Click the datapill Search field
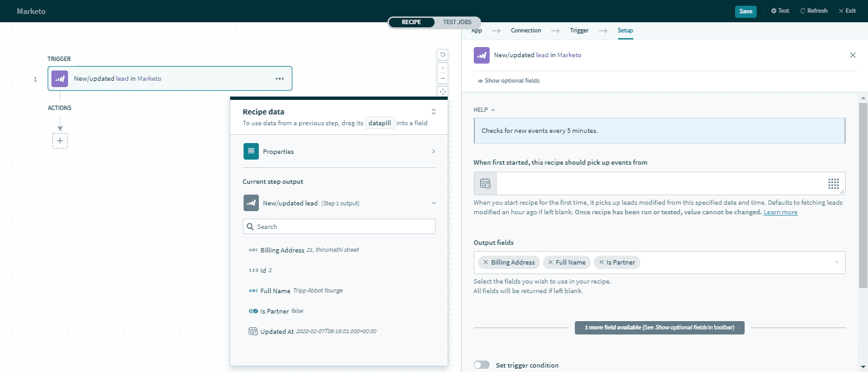868x372 pixels. (339, 226)
